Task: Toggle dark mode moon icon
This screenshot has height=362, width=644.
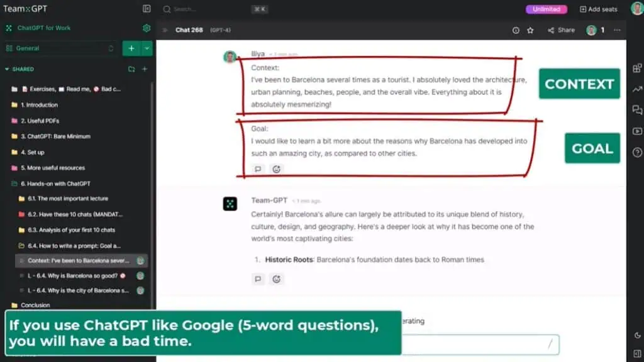Action: coord(637,336)
